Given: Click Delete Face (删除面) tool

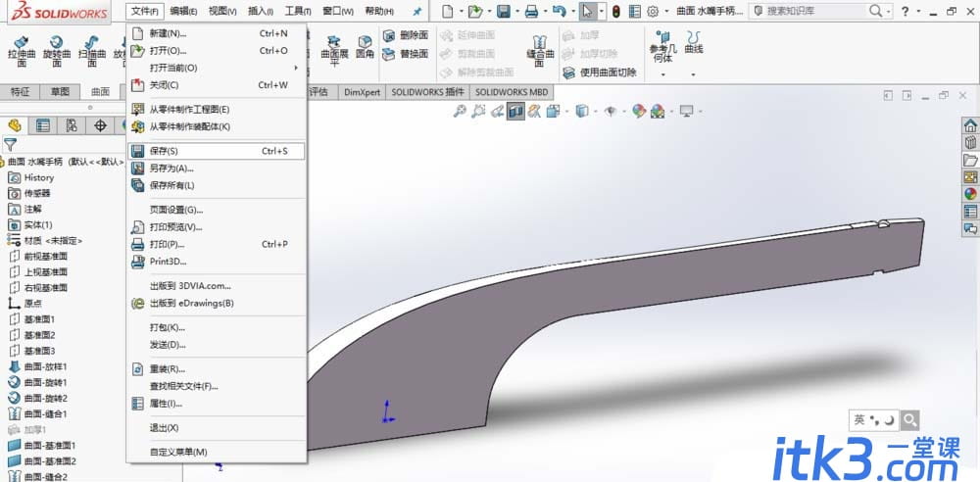Looking at the screenshot, I should 406,35.
